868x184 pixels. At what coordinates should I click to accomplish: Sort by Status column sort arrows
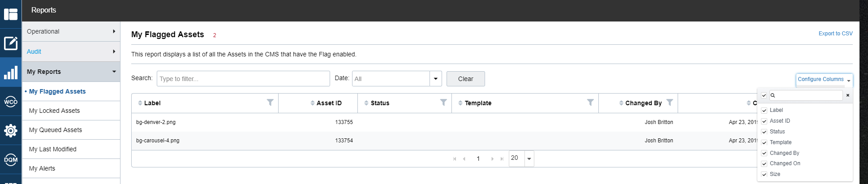coord(366,103)
